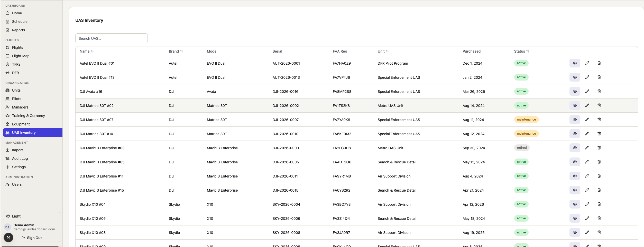Image resolution: width=644 pixels, height=247 pixels.
Task: Edit the DJI Avata #16 record
Action: (587, 91)
